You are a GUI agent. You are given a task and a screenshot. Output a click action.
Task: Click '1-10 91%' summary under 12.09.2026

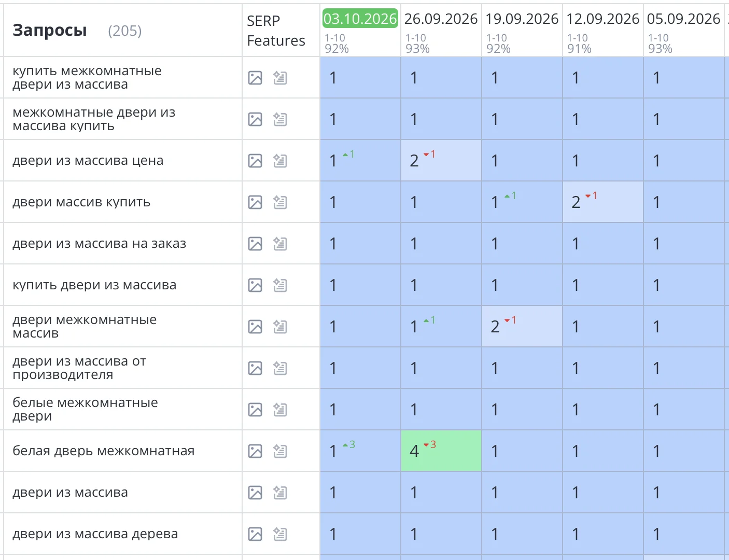pos(579,44)
